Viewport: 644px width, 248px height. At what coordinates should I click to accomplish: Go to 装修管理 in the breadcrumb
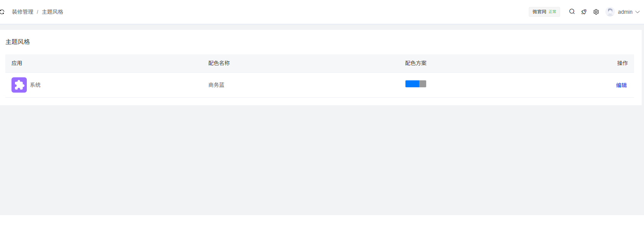(x=23, y=12)
